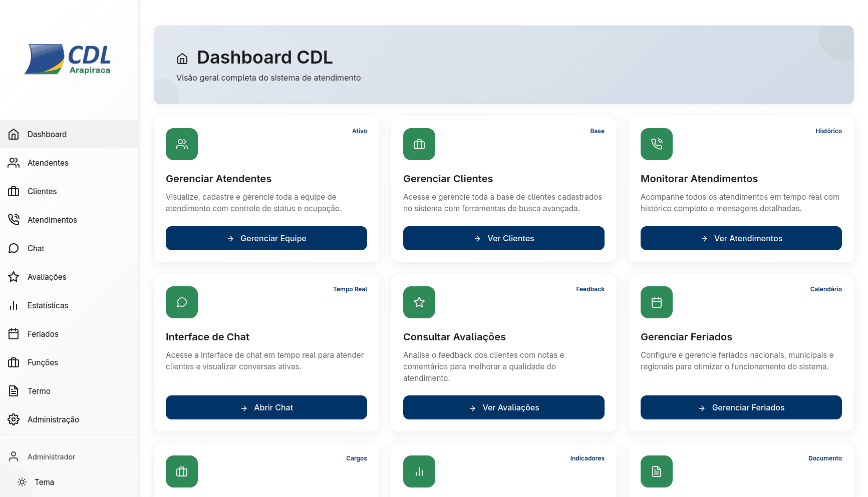The width and height of the screenshot is (868, 497).
Task: Click the green users icon on Gerenciar Atendentes card
Action: tap(182, 144)
